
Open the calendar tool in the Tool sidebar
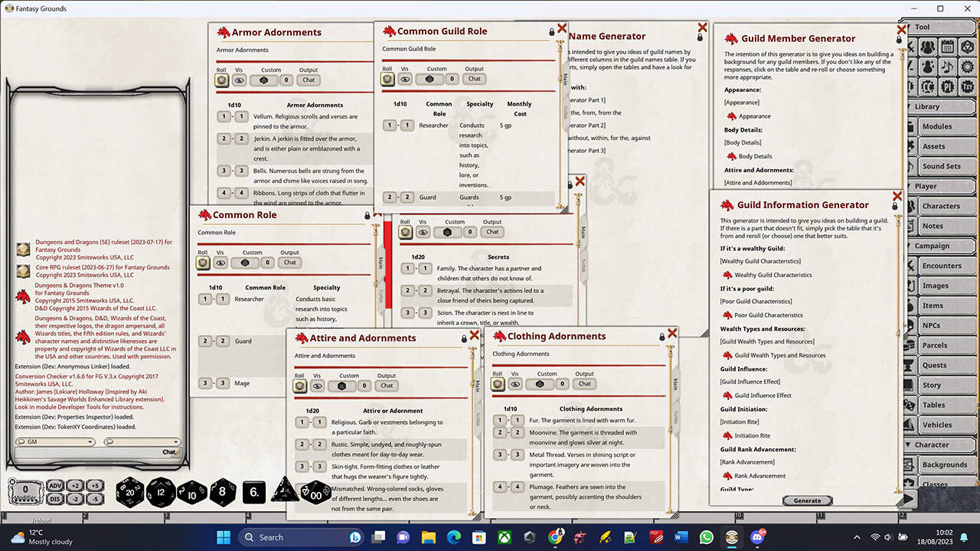(948, 47)
